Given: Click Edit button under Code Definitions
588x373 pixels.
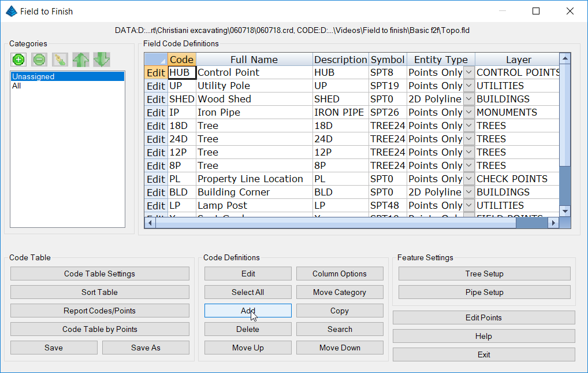Looking at the screenshot, I should (x=248, y=274).
